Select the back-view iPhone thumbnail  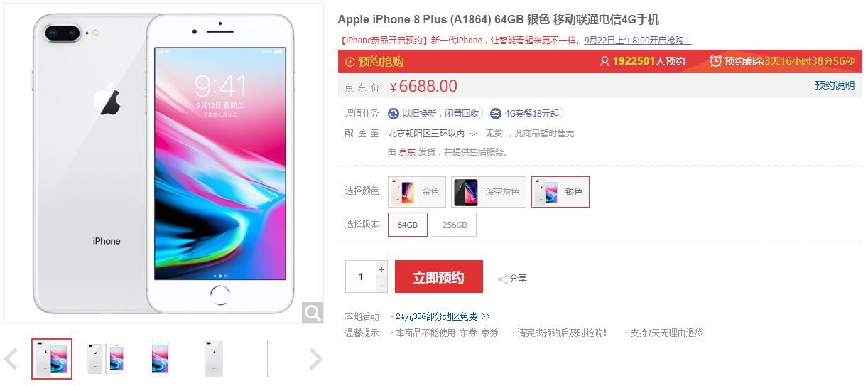coord(214,359)
